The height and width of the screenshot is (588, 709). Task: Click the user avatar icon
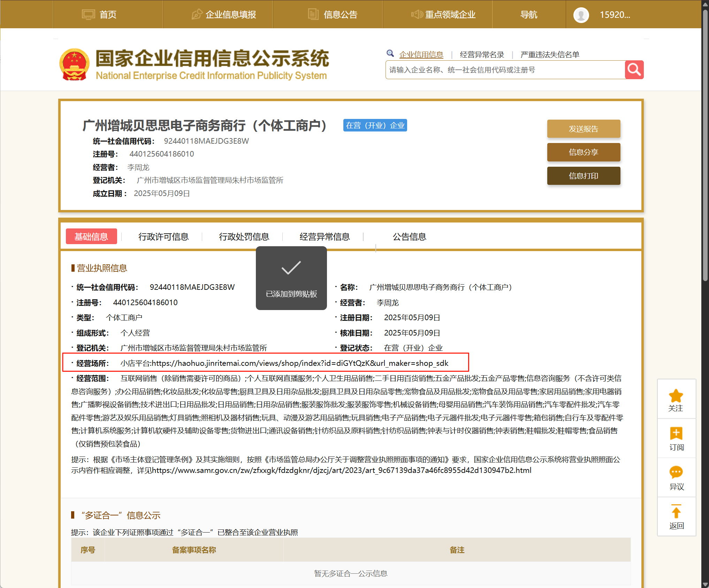click(581, 15)
